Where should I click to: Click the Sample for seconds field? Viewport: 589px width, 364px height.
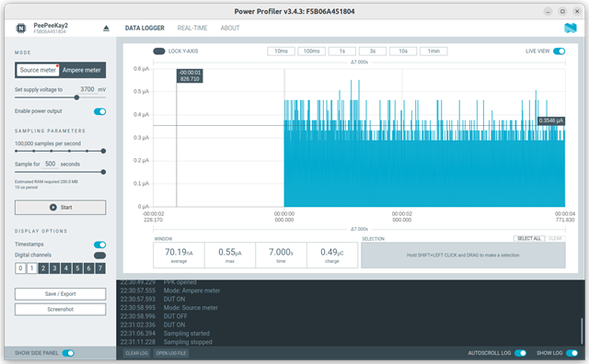point(51,164)
